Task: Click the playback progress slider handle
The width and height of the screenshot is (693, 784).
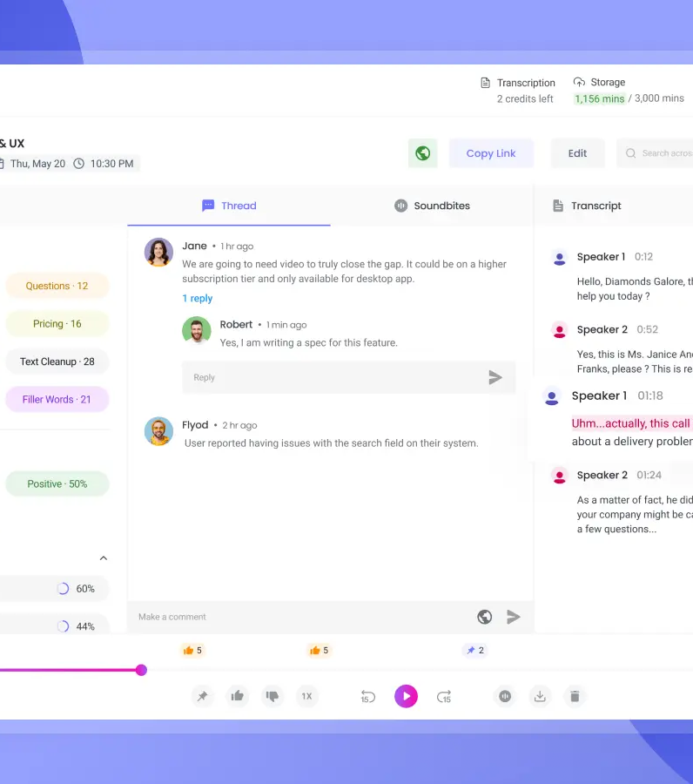Action: click(x=141, y=670)
